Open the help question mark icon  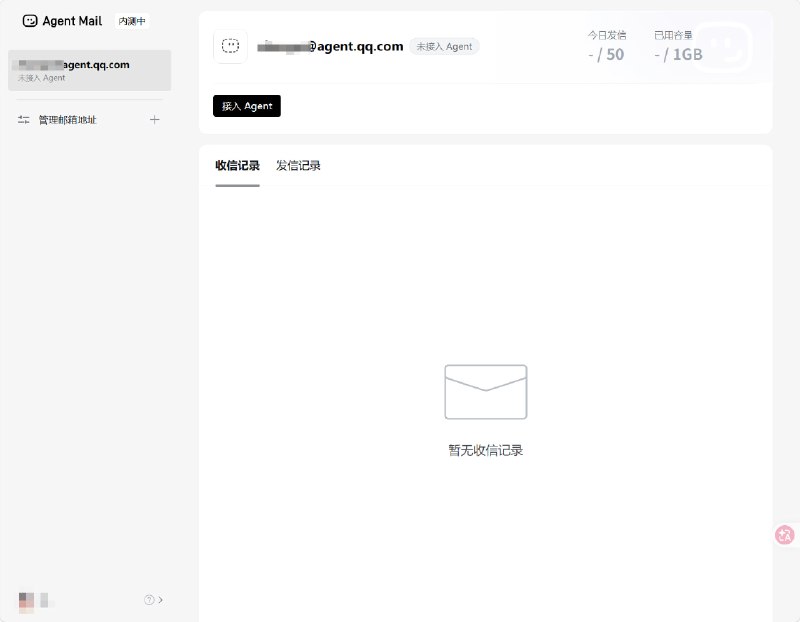click(149, 600)
